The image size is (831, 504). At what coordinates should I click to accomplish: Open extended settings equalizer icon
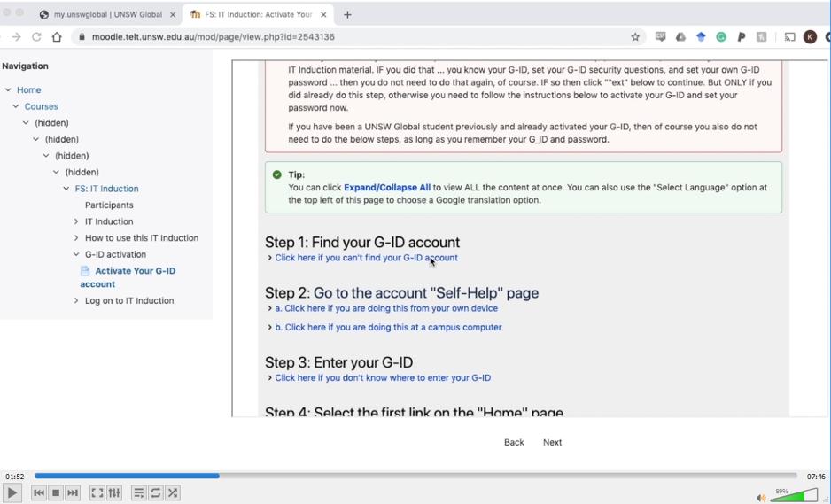pos(114,492)
